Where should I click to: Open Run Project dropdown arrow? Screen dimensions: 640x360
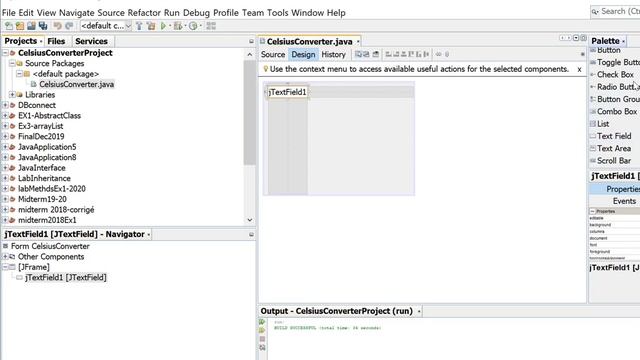pyautogui.click(x=170, y=26)
